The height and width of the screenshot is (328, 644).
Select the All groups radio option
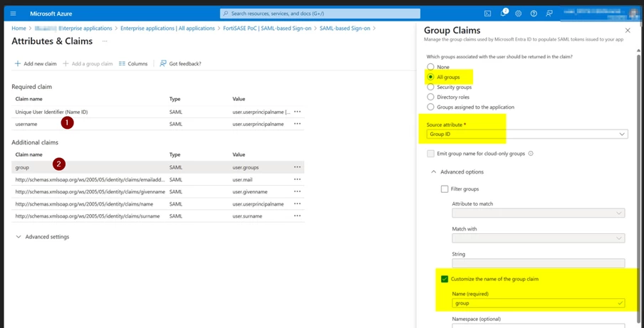[x=430, y=77]
